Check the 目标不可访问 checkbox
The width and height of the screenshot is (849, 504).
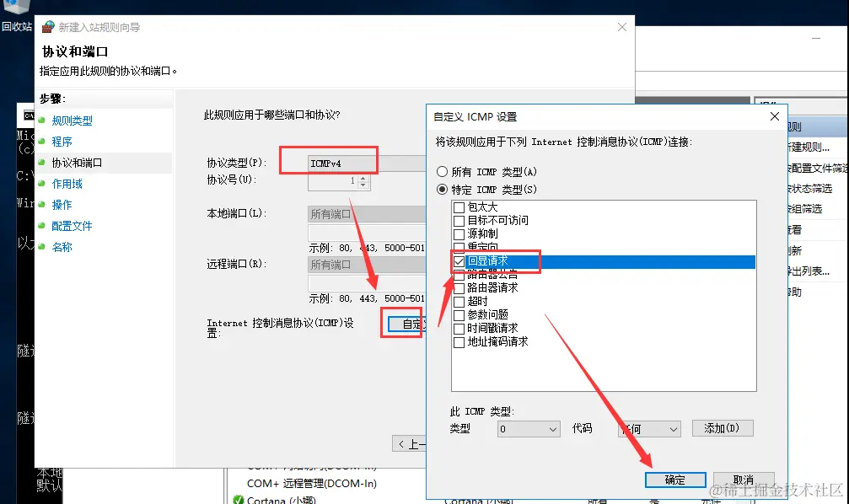(459, 221)
